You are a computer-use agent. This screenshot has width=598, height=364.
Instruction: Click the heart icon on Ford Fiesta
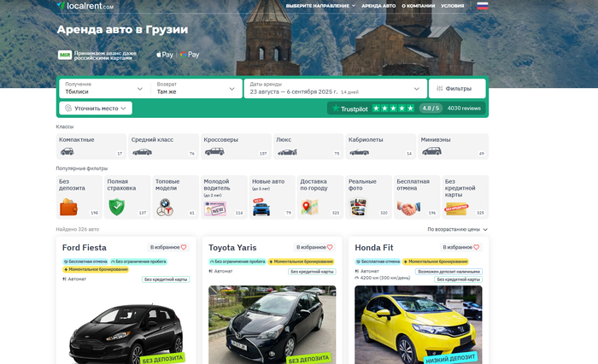click(184, 247)
